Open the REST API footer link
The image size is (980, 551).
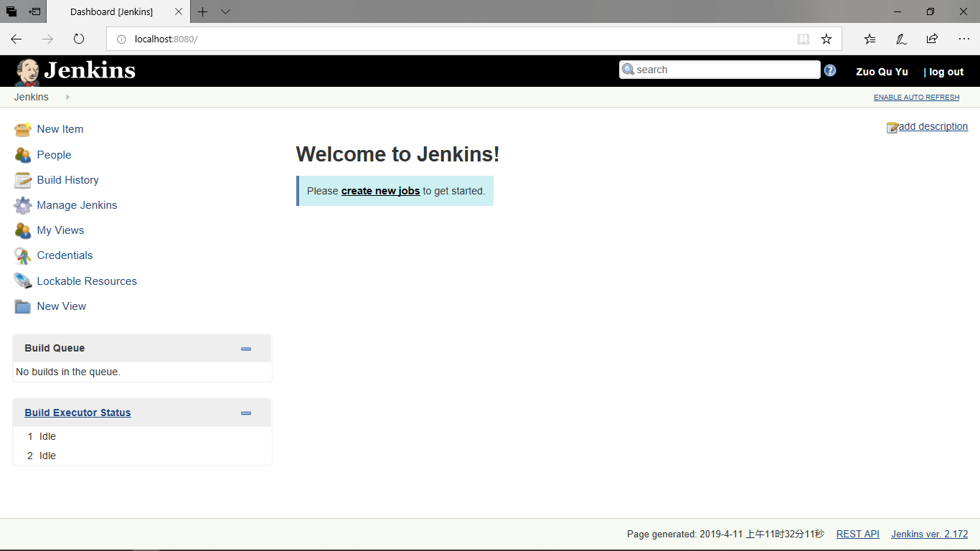tap(857, 534)
